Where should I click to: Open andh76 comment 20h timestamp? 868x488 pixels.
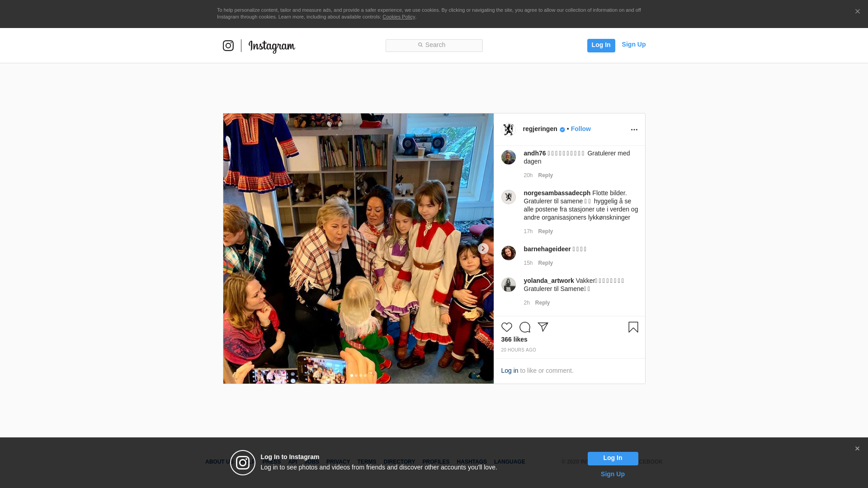coord(528,175)
